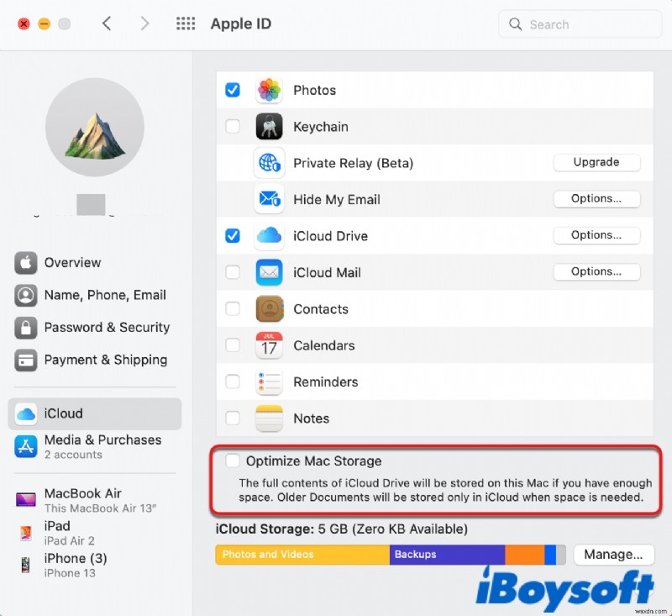Open the Photos iCloud service icon
Screen dimensions: 672x616
click(x=269, y=90)
